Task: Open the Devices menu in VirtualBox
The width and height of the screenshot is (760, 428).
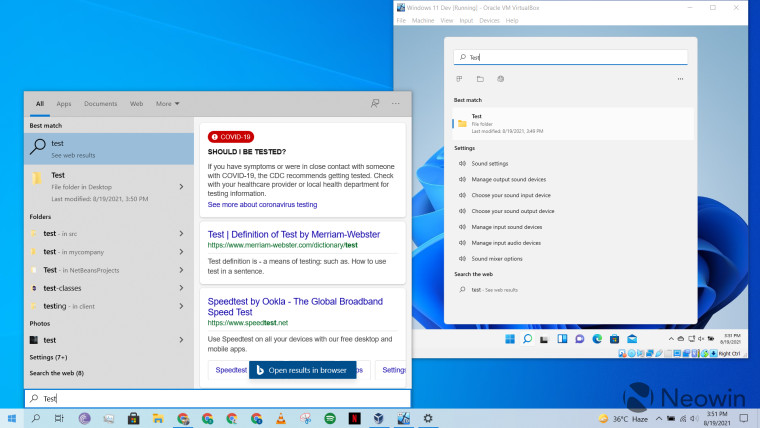Action: [489, 20]
